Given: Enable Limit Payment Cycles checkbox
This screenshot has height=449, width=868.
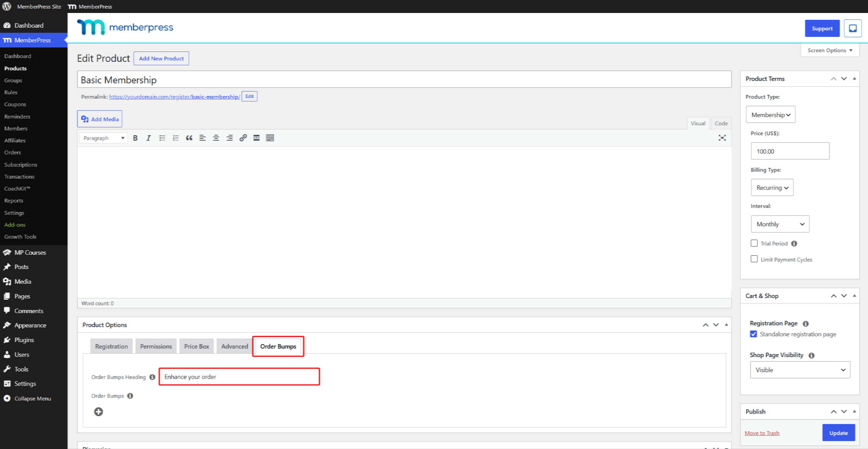Looking at the screenshot, I should click(754, 259).
